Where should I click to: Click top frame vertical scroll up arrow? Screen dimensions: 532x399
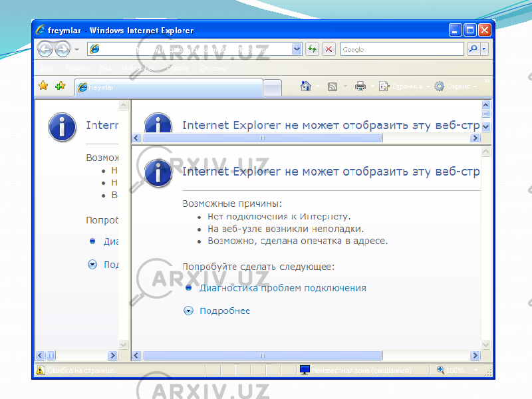(486, 105)
